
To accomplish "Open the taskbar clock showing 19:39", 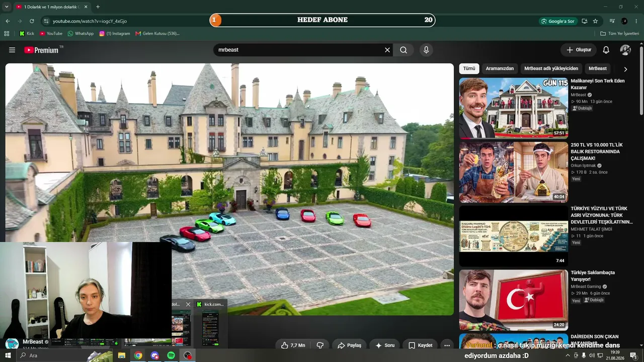I will pyautogui.click(x=615, y=355).
